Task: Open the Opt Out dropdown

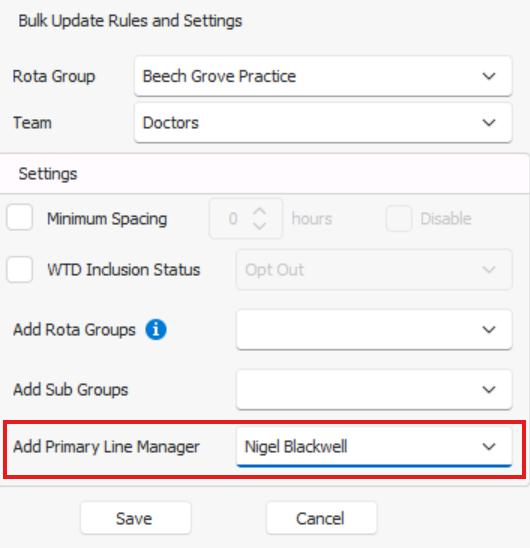Action: point(374,269)
